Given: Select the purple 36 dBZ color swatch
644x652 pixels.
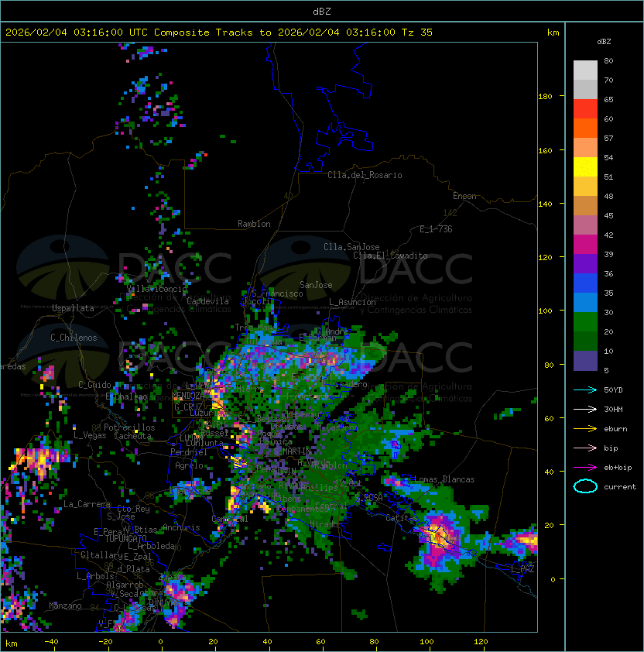Looking at the screenshot, I should coord(585,264).
